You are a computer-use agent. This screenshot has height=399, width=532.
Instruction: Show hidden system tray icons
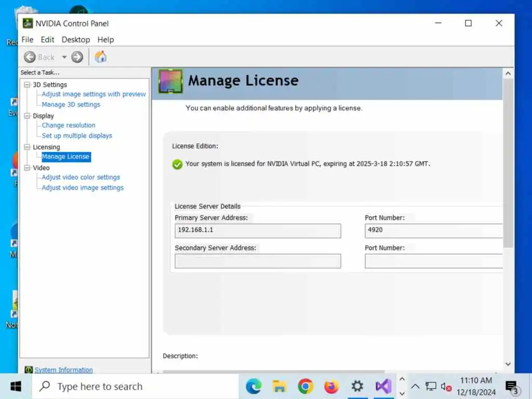tap(415, 387)
